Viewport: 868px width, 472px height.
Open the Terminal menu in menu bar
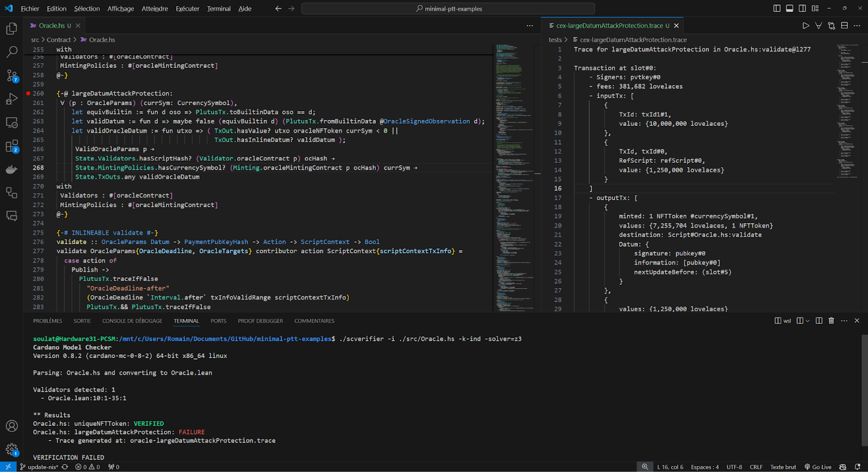(x=219, y=8)
